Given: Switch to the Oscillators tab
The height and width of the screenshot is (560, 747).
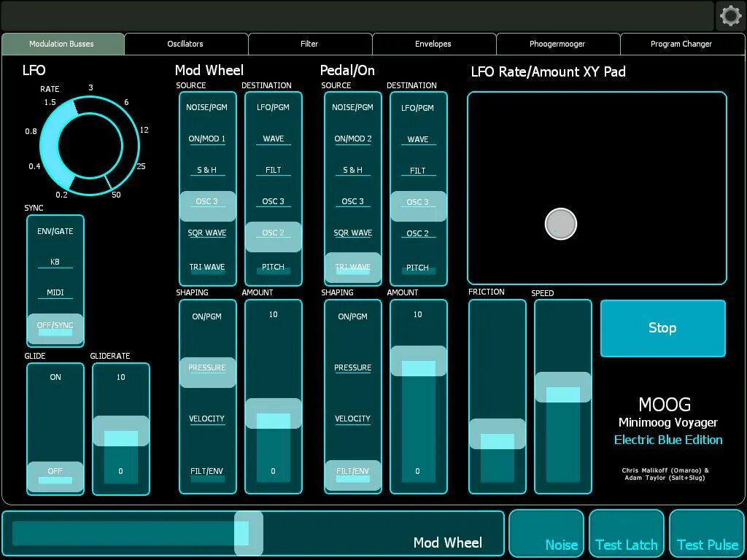Looking at the screenshot, I should click(186, 44).
